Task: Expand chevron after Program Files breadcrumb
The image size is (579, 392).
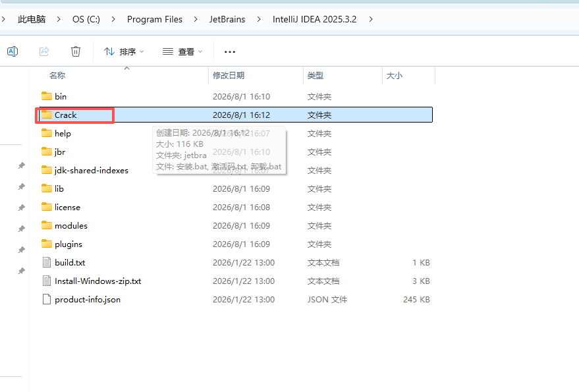Action: (196, 19)
